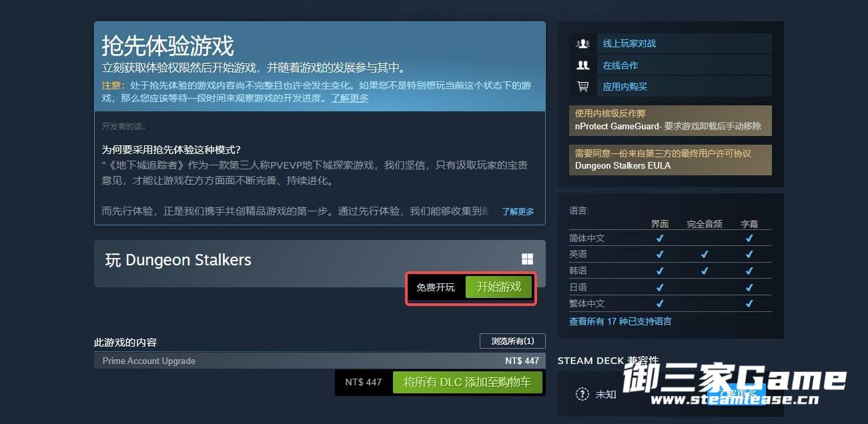Click the Steam Deck unknown status icon
The width and height of the screenshot is (868, 424).
tap(582, 394)
